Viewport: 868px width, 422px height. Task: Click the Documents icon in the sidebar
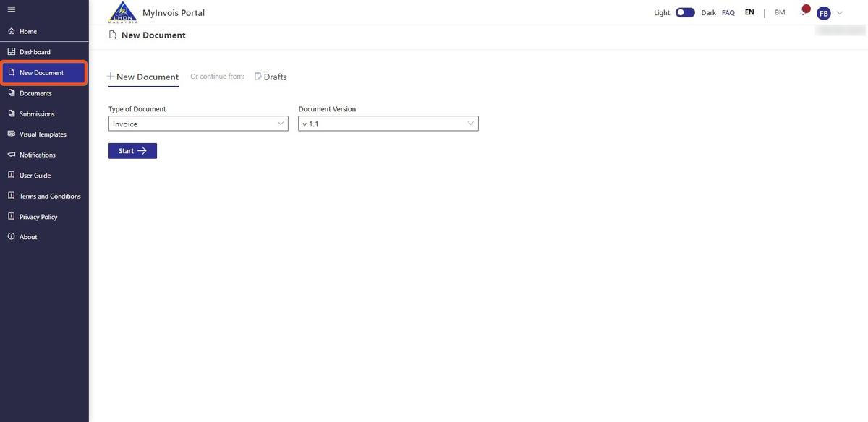pyautogui.click(x=11, y=93)
